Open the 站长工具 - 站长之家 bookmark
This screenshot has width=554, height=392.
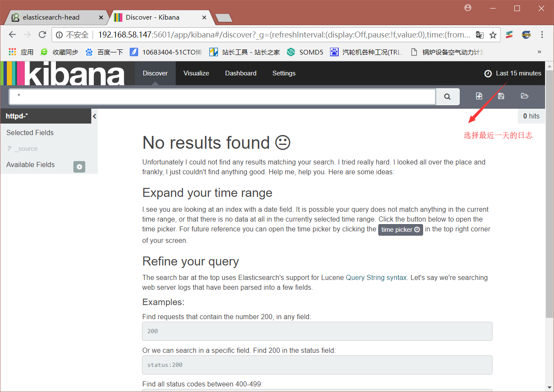point(245,52)
